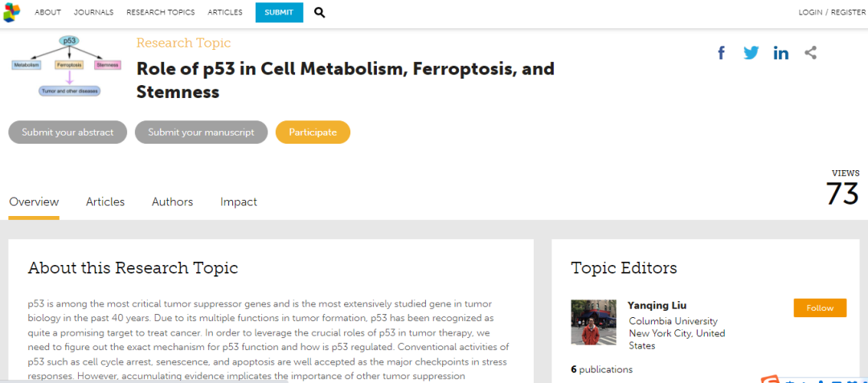
Task: Click the orange system tray icon
Action: coord(770,380)
